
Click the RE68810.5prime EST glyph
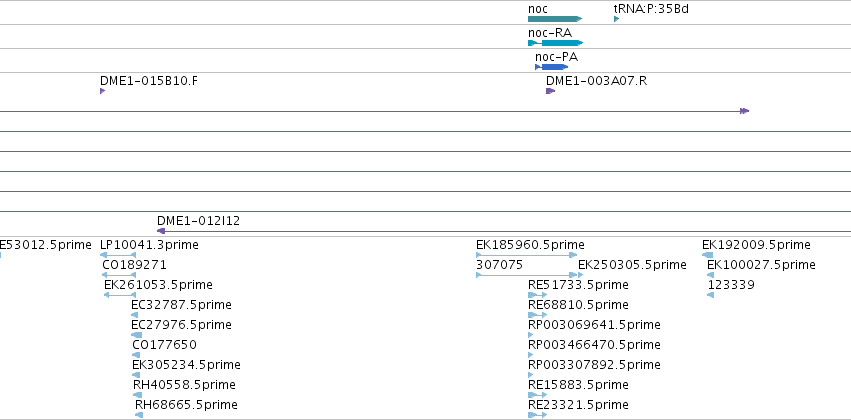pos(537,315)
